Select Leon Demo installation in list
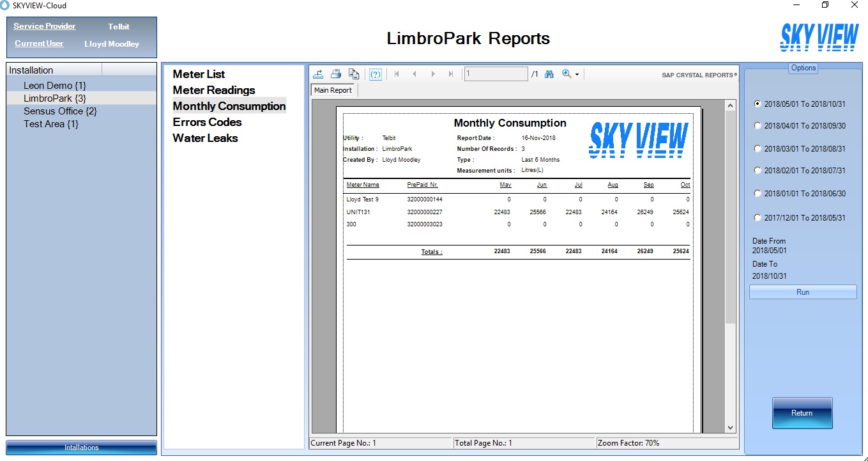 [54, 86]
